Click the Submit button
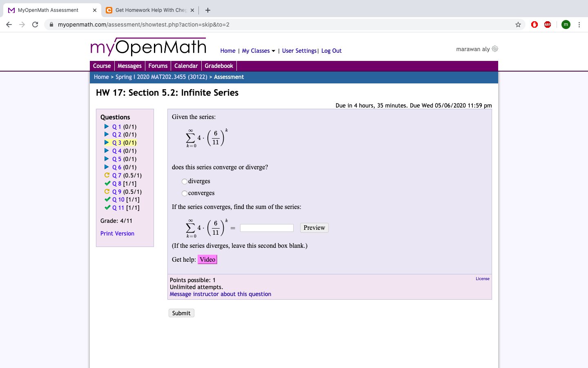This screenshot has height=368, width=588. 181,313
